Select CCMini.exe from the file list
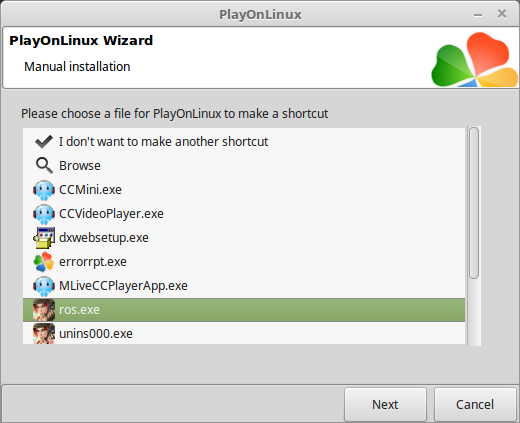Image resolution: width=520 pixels, height=423 pixels. (x=244, y=190)
